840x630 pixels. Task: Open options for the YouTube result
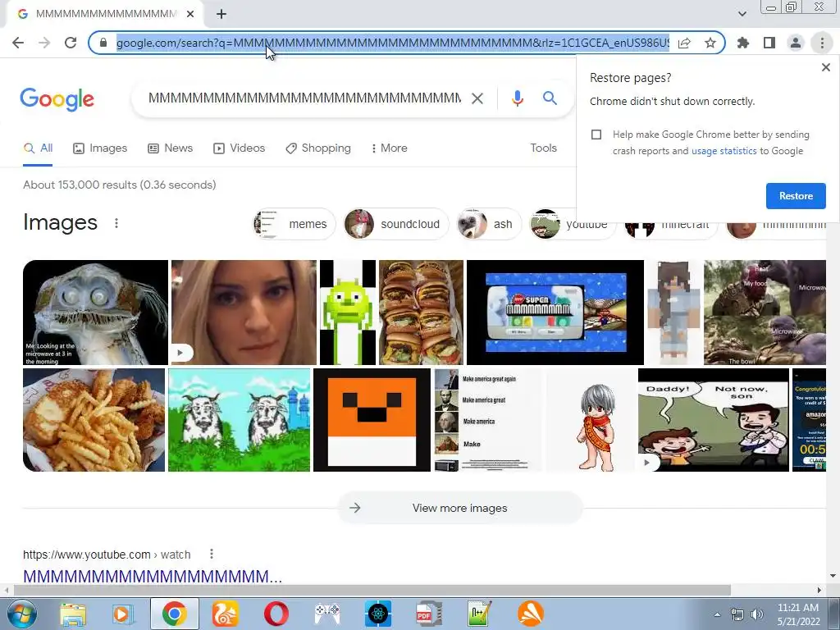tap(212, 554)
